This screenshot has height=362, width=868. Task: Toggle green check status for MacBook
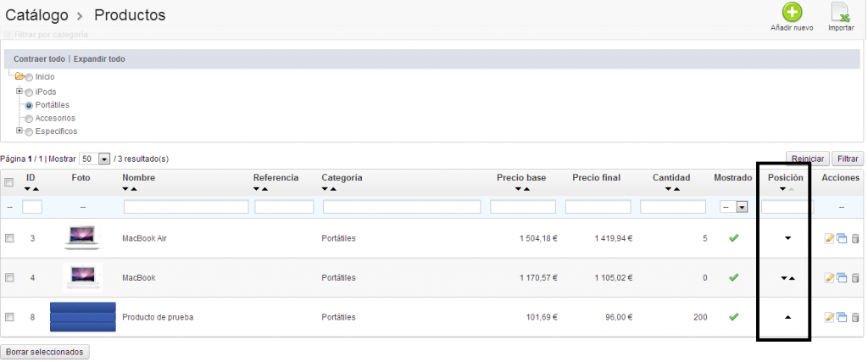click(733, 277)
